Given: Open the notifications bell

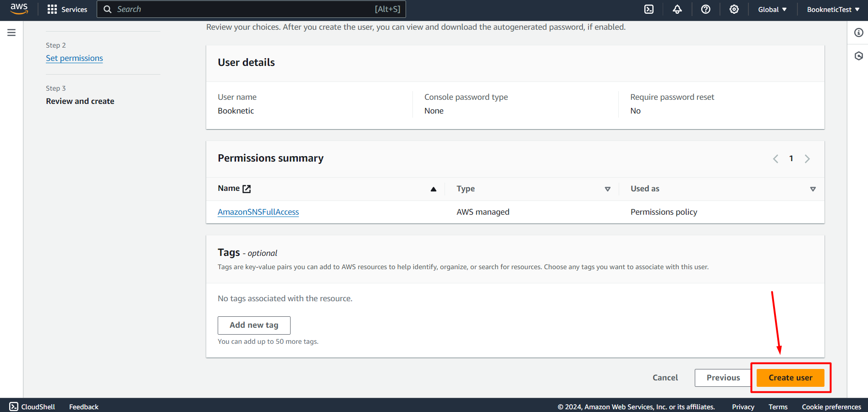Looking at the screenshot, I should pos(677,9).
